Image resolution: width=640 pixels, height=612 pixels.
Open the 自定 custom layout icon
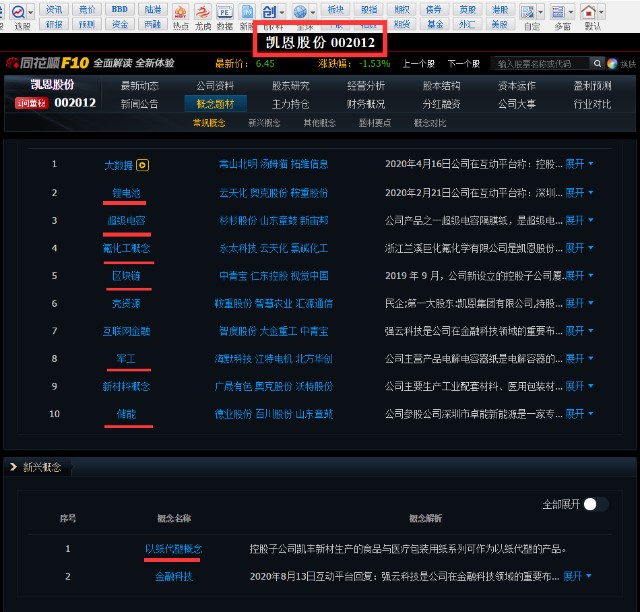(x=528, y=12)
